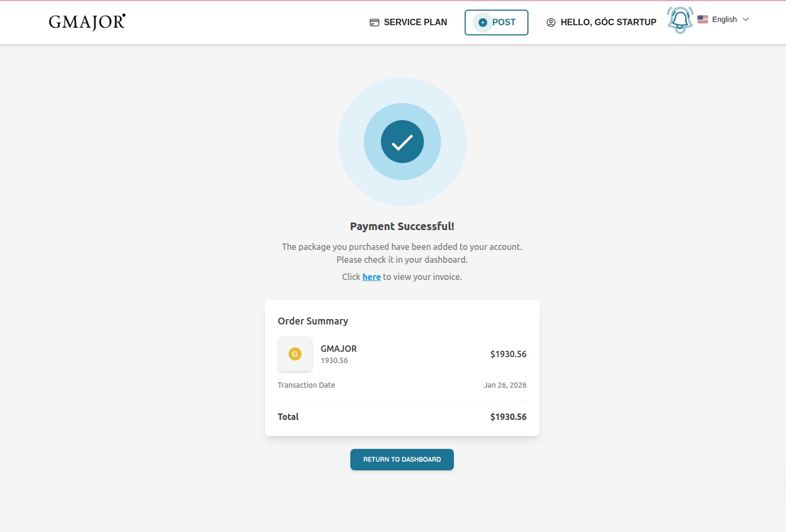Open the Hello, Góc Startup account menu
This screenshot has width=786, height=532.
click(x=601, y=23)
